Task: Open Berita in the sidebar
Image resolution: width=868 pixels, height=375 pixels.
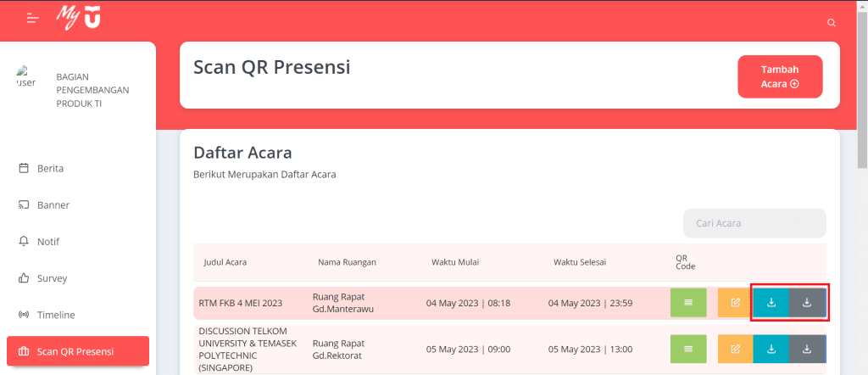Action: [x=50, y=168]
